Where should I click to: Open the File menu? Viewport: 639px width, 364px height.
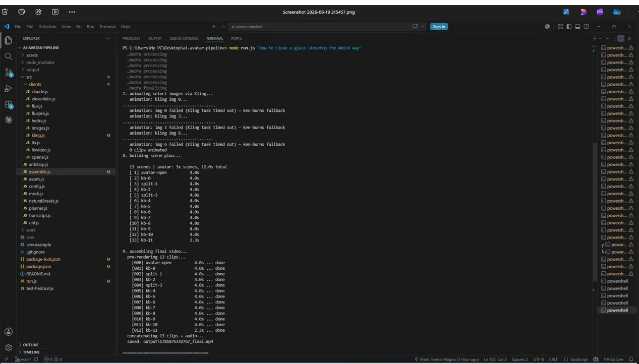18,27
